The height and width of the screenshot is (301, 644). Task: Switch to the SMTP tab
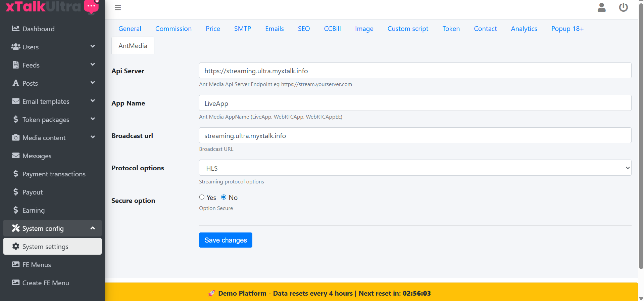[242, 29]
